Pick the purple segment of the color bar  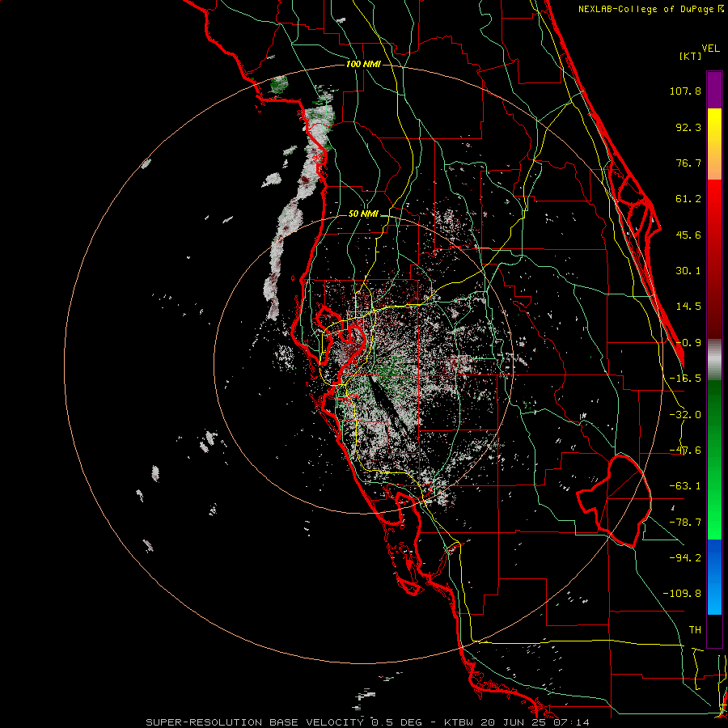tap(714, 90)
